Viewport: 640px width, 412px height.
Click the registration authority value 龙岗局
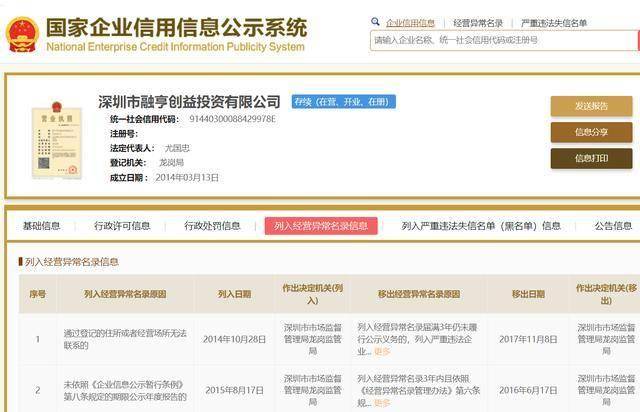171,163
